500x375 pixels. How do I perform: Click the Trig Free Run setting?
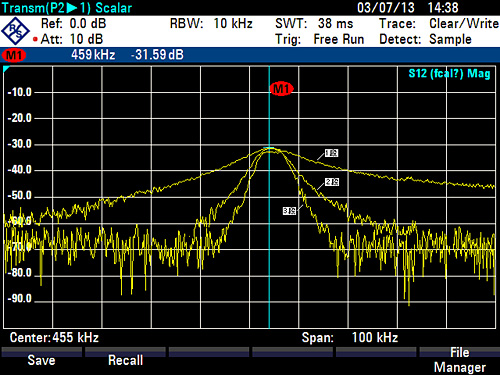coord(320,39)
